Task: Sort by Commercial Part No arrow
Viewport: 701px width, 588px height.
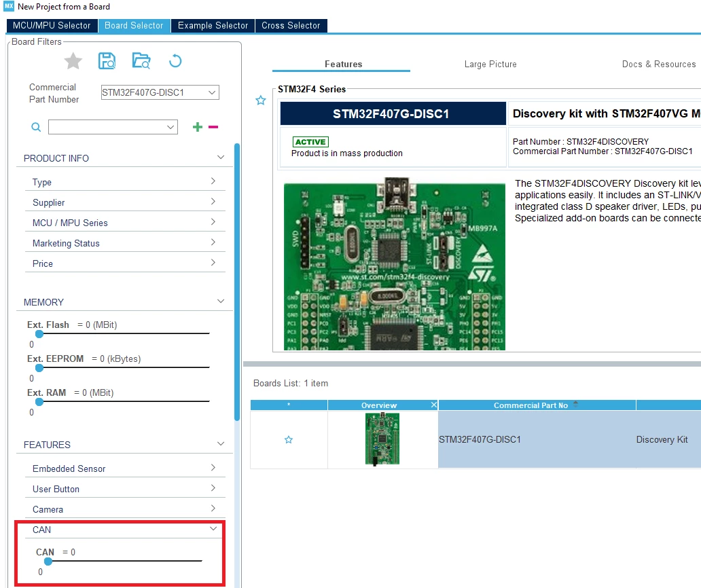Action: click(576, 404)
